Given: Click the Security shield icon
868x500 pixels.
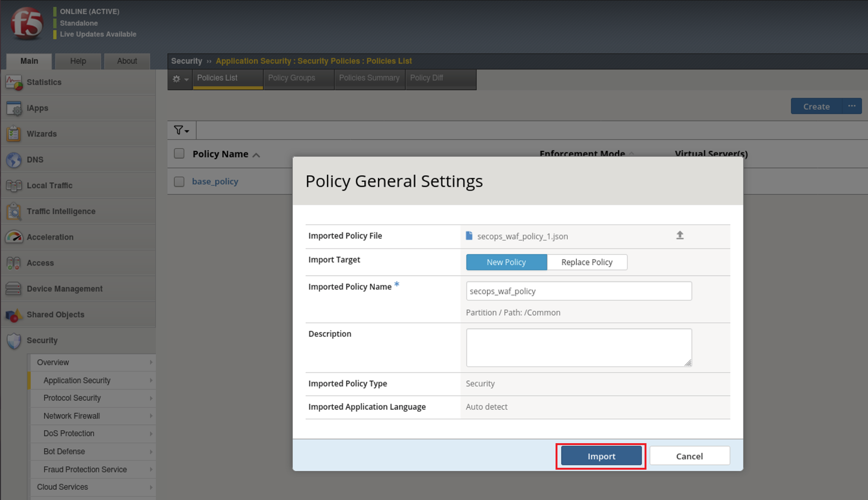Looking at the screenshot, I should [x=14, y=341].
